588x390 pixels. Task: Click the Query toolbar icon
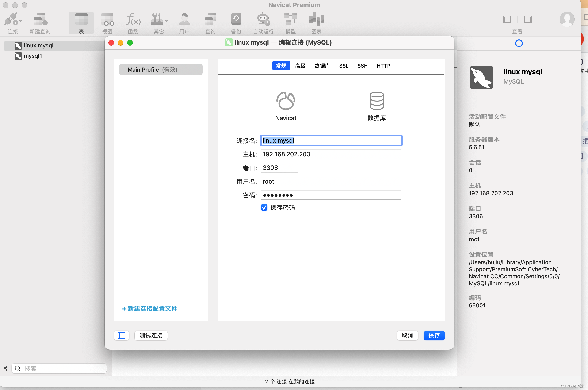coord(210,19)
